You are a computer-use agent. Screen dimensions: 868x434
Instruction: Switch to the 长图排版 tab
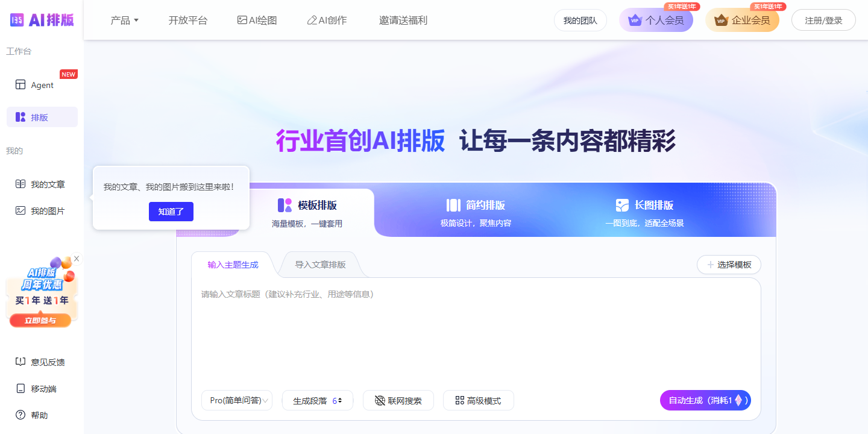click(x=644, y=213)
